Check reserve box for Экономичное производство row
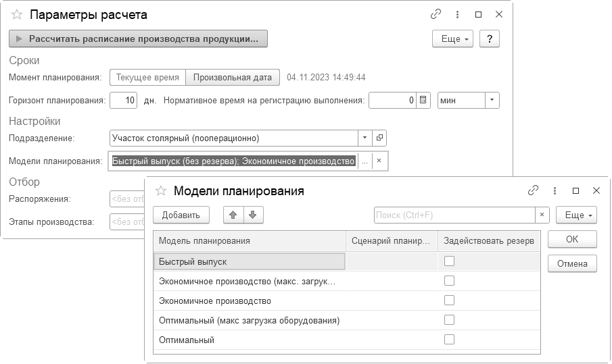The width and height of the screenshot is (612, 364). coord(449,301)
